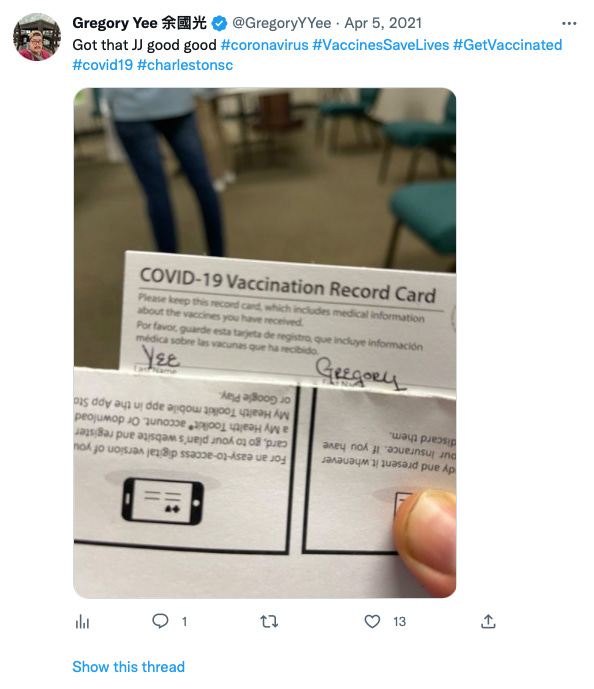The image size is (594, 689).
Task: Retweet using the arrows icon
Action: (x=269, y=621)
